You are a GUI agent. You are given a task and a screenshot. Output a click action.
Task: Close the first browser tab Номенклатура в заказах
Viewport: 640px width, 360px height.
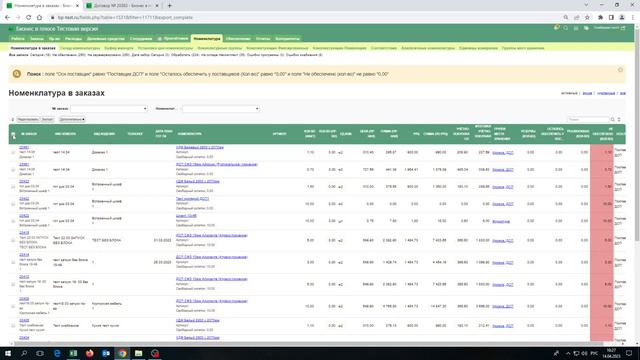pyautogui.click(x=77, y=6)
